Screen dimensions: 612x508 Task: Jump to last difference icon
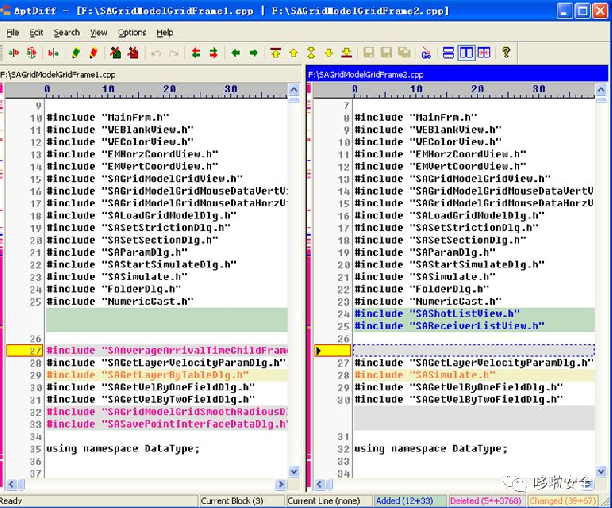(347, 53)
